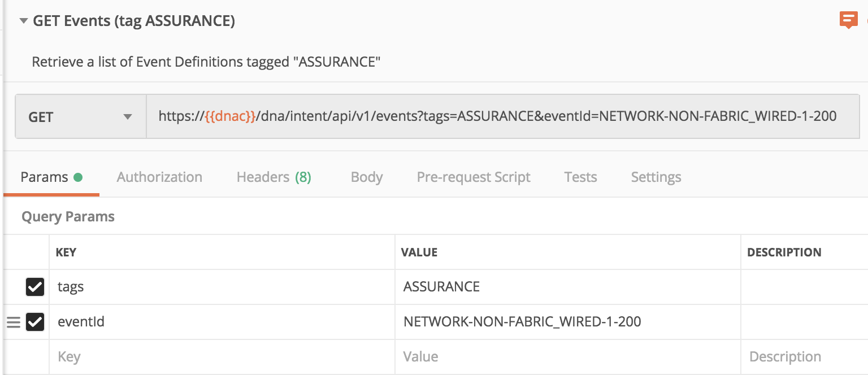Open the Headers (8) tab
868x375 pixels.
[x=274, y=177]
